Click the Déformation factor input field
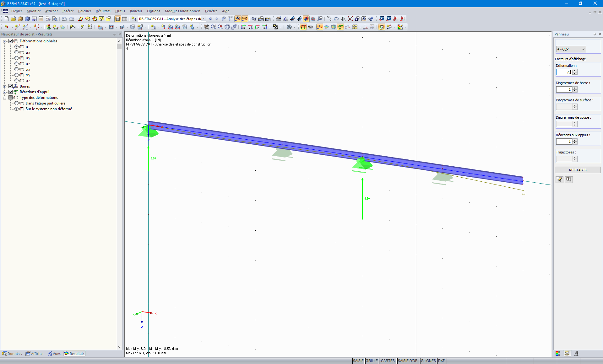 564,72
